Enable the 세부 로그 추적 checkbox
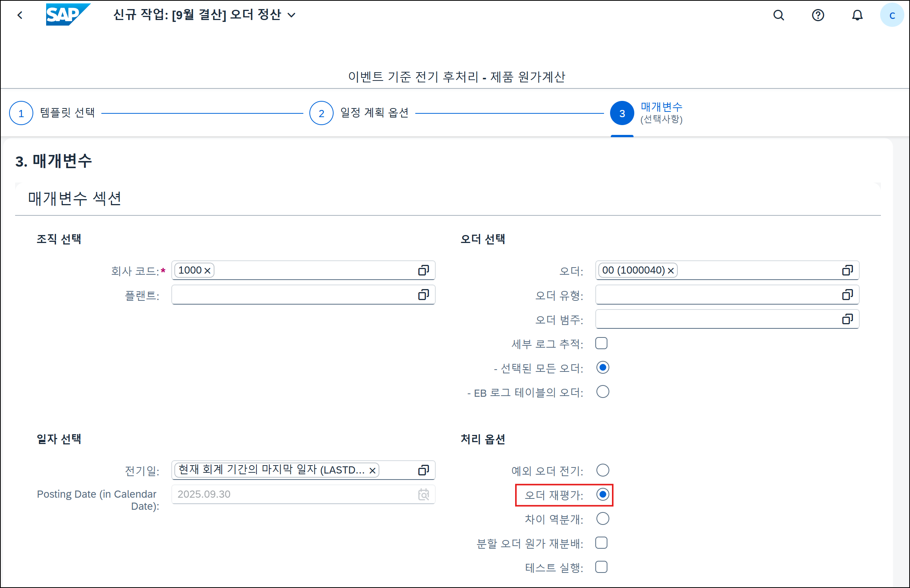 click(601, 343)
